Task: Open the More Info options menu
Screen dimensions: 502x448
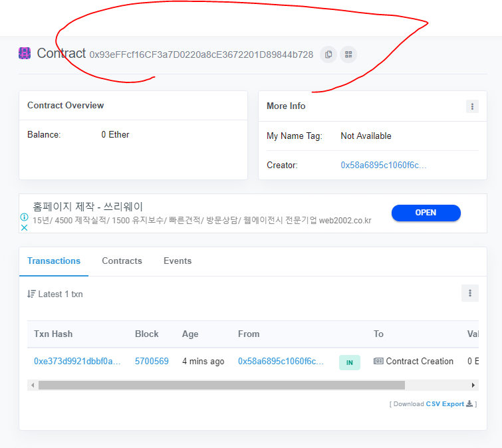Action: (472, 106)
